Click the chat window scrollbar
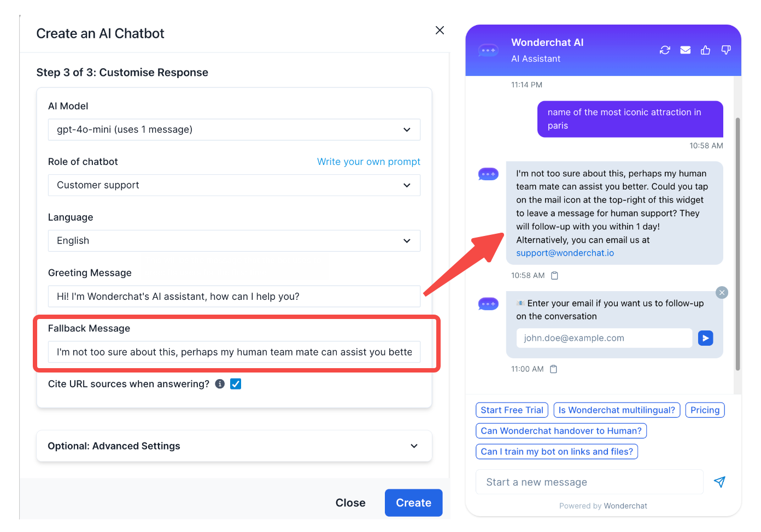Screen dimensions: 761x532 coord(737,244)
